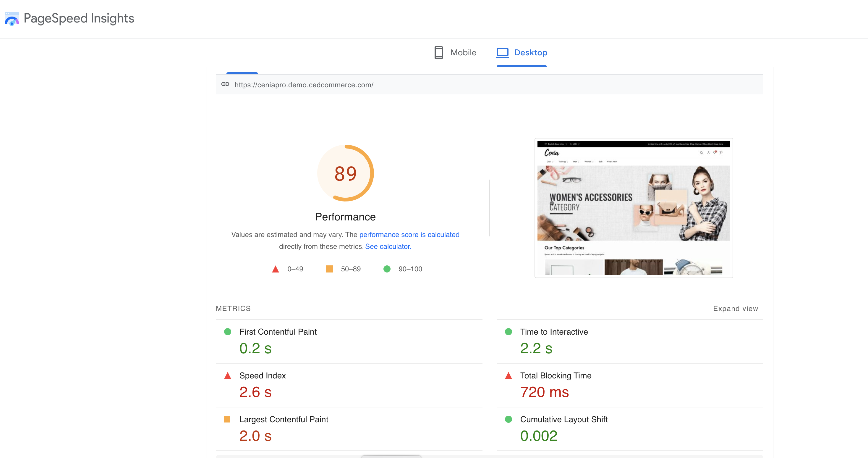The width and height of the screenshot is (868, 458).
Task: Click the orange square 50–89 legend icon
Action: tap(329, 269)
